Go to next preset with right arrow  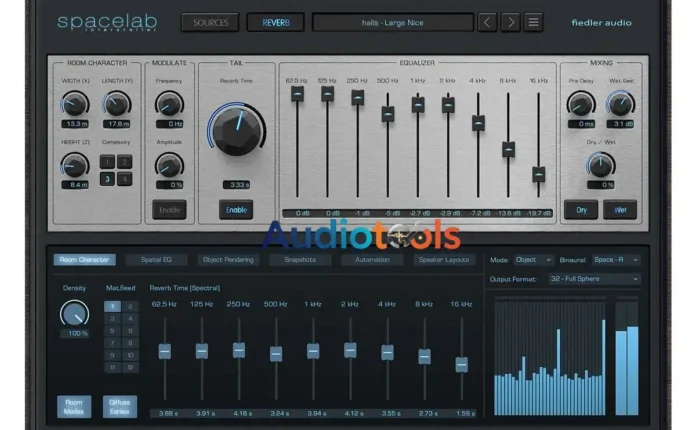click(510, 22)
